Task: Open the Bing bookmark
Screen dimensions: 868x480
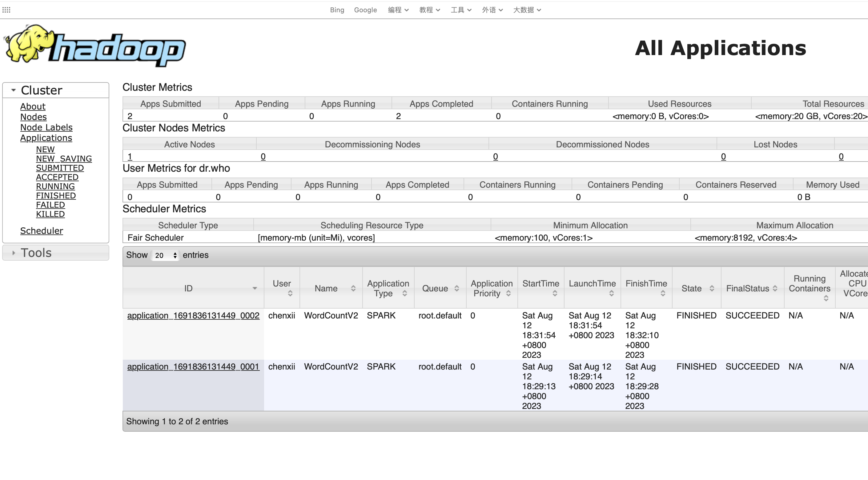Action: pos(337,10)
